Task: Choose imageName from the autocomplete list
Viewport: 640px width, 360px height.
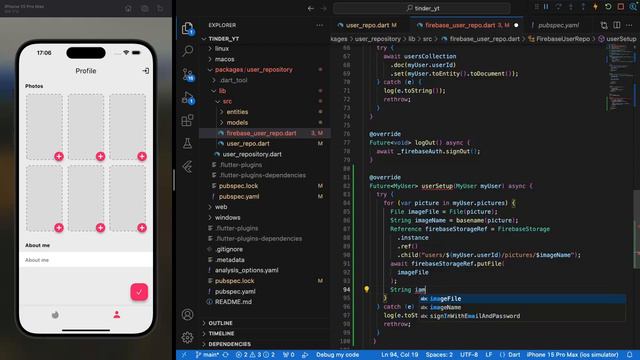Action: click(x=522, y=307)
